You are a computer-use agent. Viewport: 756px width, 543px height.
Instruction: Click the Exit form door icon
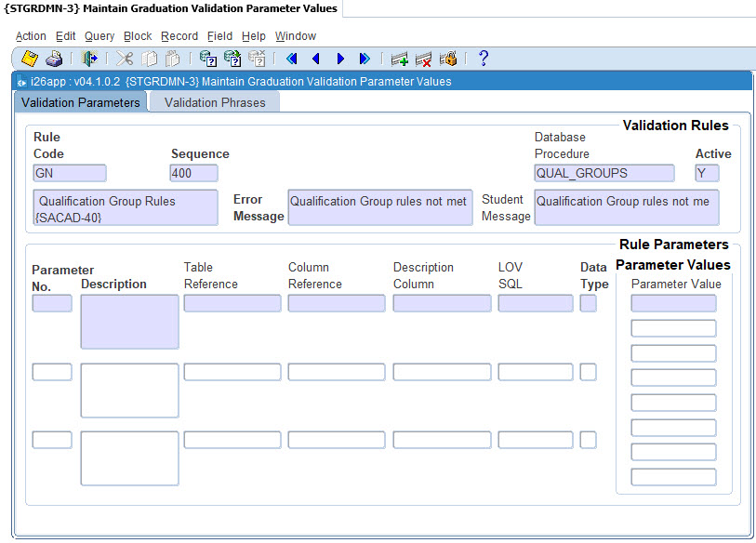[x=89, y=59]
